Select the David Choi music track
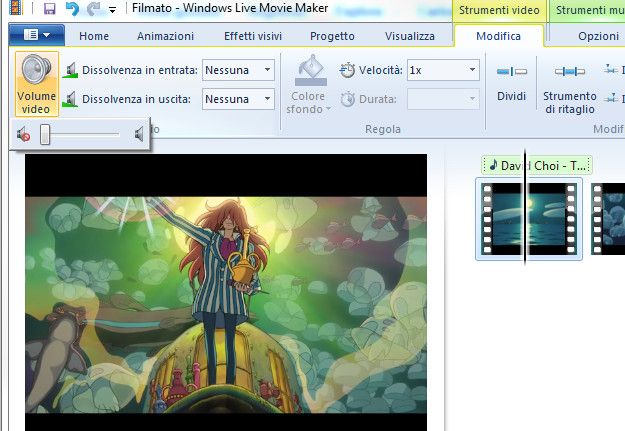The image size is (625, 431). [538, 165]
